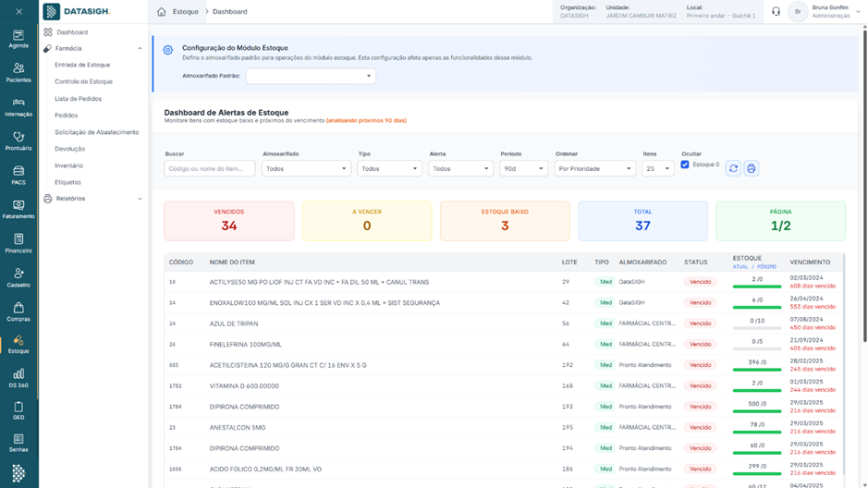The width and height of the screenshot is (868, 488).
Task: Click the refresh icon button beside filters
Action: pyautogui.click(x=733, y=168)
